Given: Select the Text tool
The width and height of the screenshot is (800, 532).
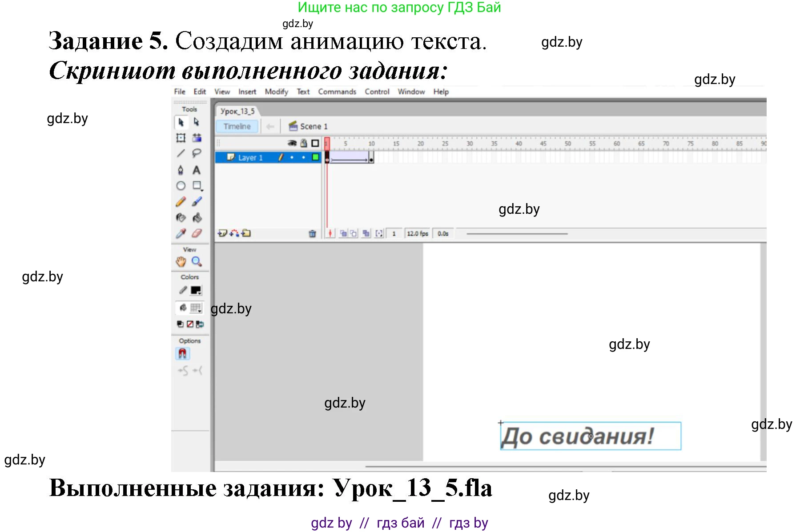Looking at the screenshot, I should point(196,170).
